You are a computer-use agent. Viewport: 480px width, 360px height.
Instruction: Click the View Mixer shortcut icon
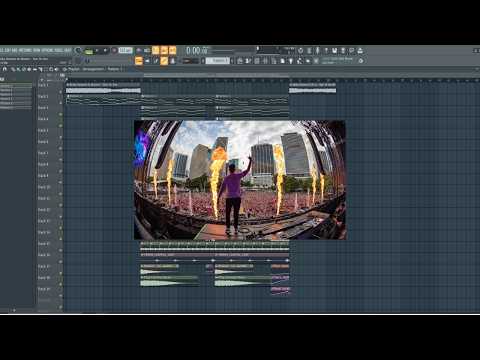click(x=265, y=61)
